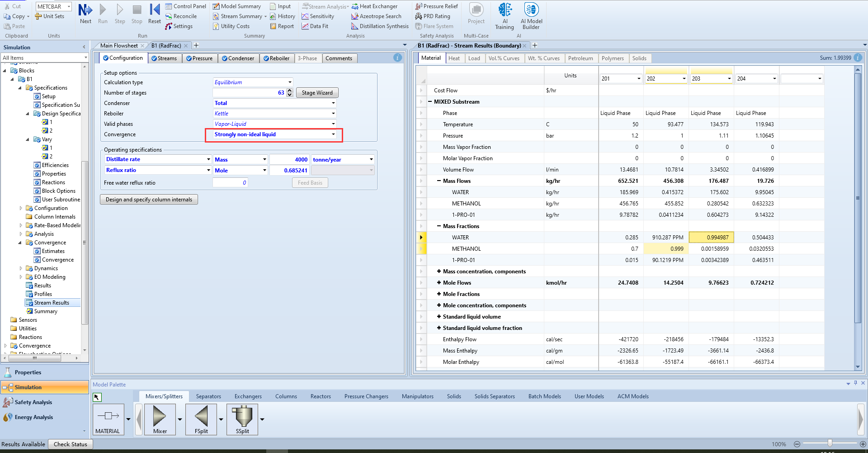Viewport: 868px width, 453px height.
Task: Click the stream results vertical scrollbar
Action: click(858, 198)
